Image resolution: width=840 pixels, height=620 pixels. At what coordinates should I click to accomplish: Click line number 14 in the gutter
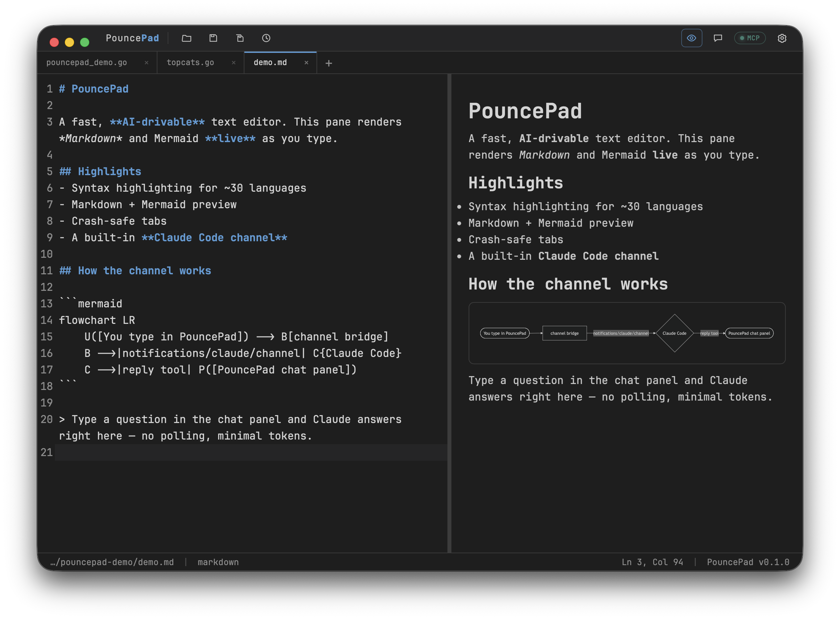pyautogui.click(x=47, y=320)
